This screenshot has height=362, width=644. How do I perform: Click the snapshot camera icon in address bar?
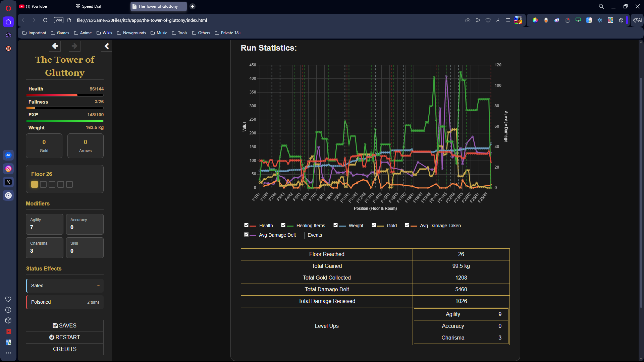pos(468,20)
